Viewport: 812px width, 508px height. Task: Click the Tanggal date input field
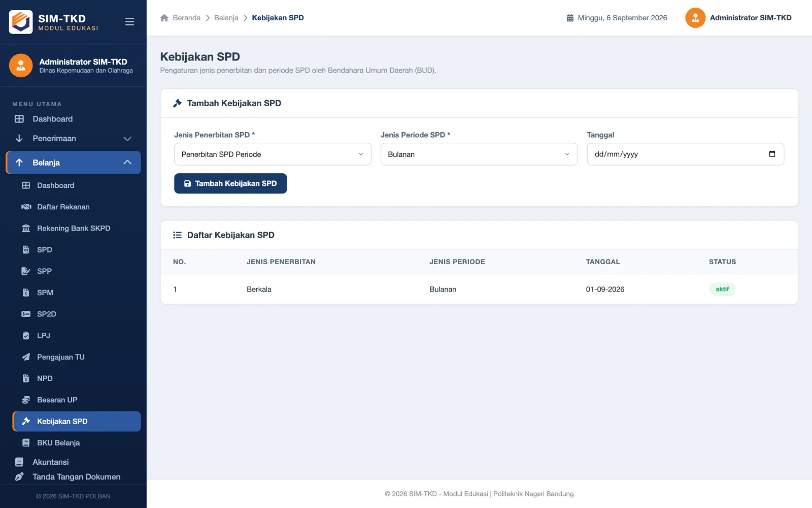click(685, 154)
